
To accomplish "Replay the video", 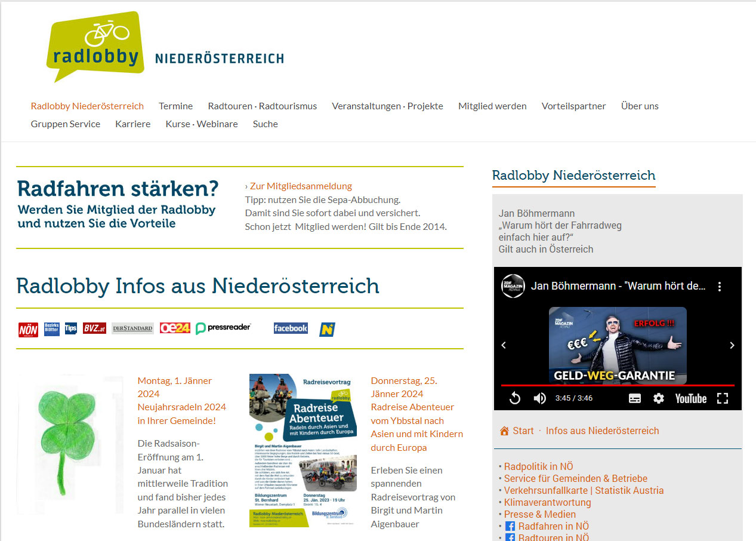I will click(515, 398).
